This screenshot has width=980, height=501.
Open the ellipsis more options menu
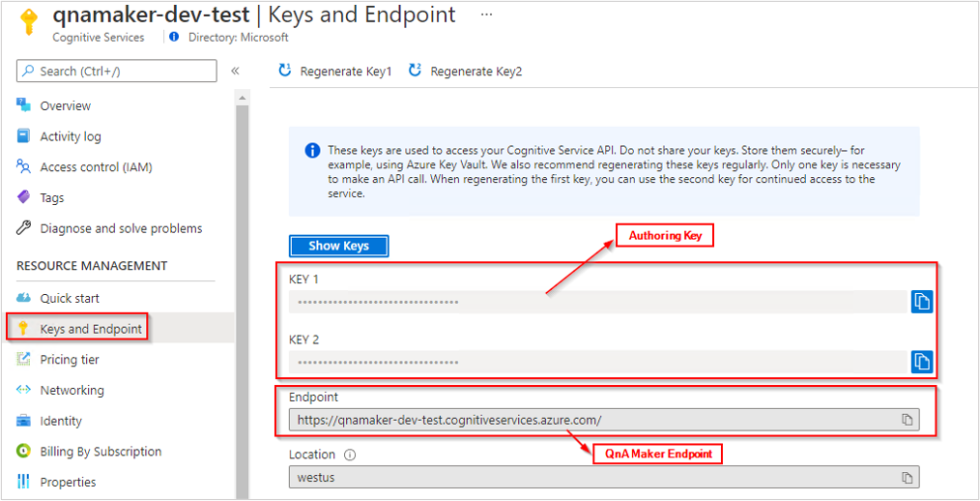(x=486, y=15)
